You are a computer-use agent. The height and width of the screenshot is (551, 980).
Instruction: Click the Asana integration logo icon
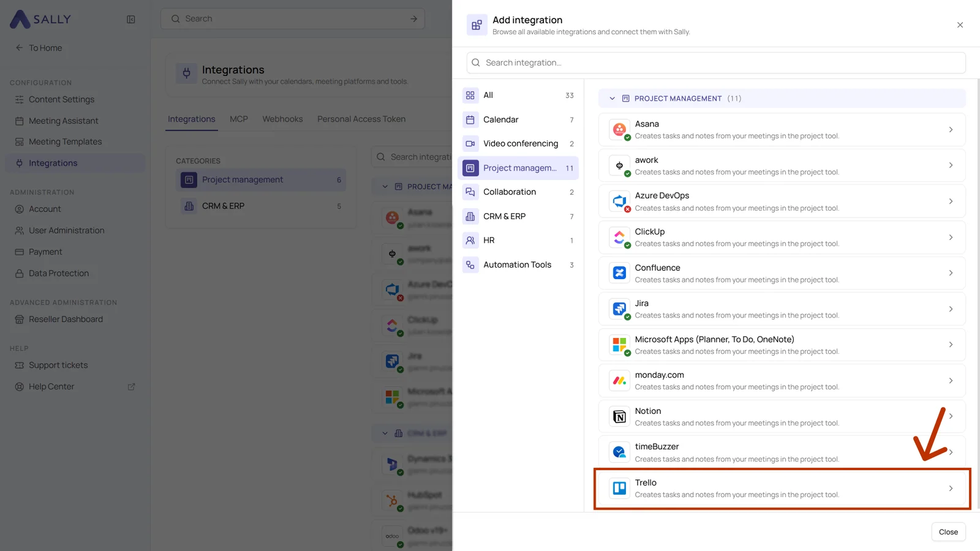(619, 129)
